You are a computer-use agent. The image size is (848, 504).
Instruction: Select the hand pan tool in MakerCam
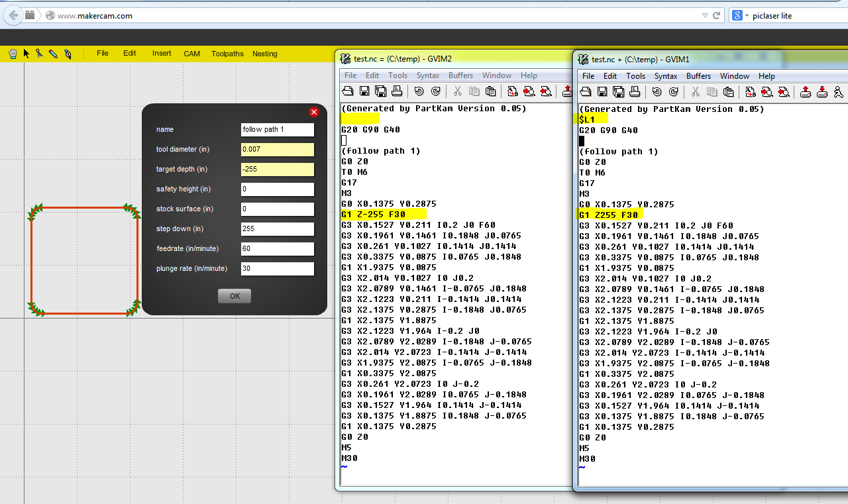point(13,54)
